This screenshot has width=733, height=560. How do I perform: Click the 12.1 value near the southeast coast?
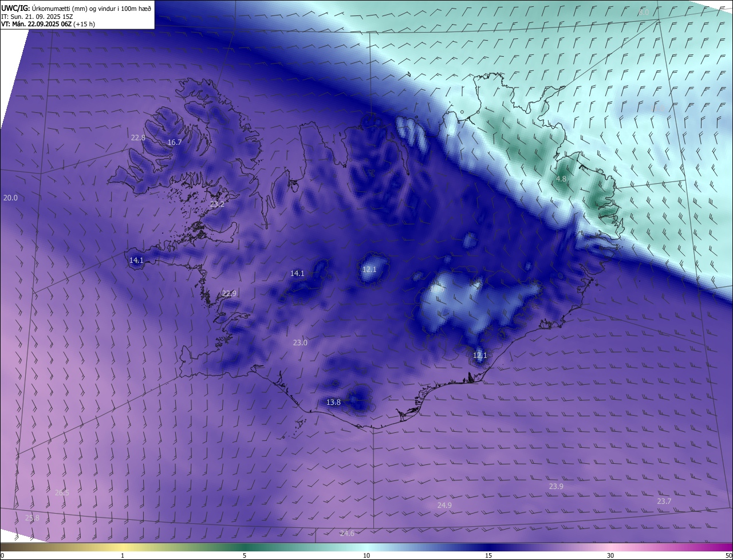tap(480, 356)
